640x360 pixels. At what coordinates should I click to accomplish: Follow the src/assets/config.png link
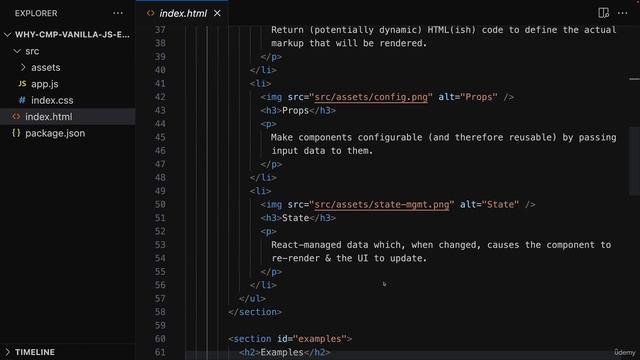coord(371,97)
